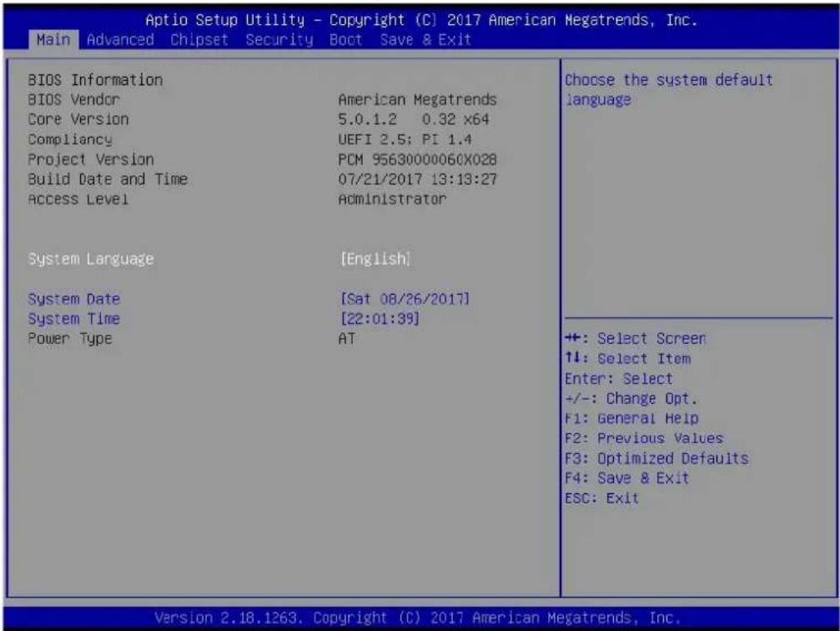Screen dimensions: 840x631
Task: Click the UEFI 2.5; PI 1.4 value
Action: click(405, 139)
